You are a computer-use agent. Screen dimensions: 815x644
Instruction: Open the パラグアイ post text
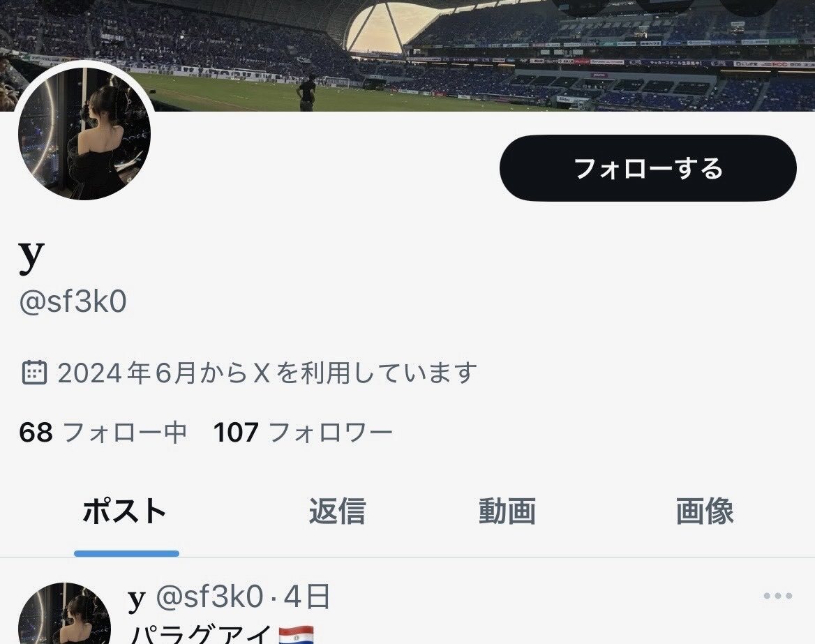[201, 635]
